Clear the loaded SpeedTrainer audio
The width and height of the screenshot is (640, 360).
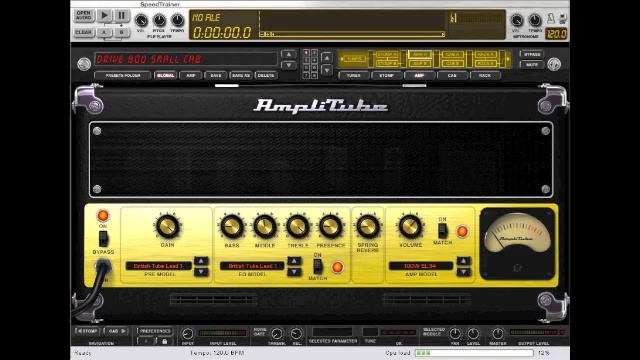click(84, 32)
